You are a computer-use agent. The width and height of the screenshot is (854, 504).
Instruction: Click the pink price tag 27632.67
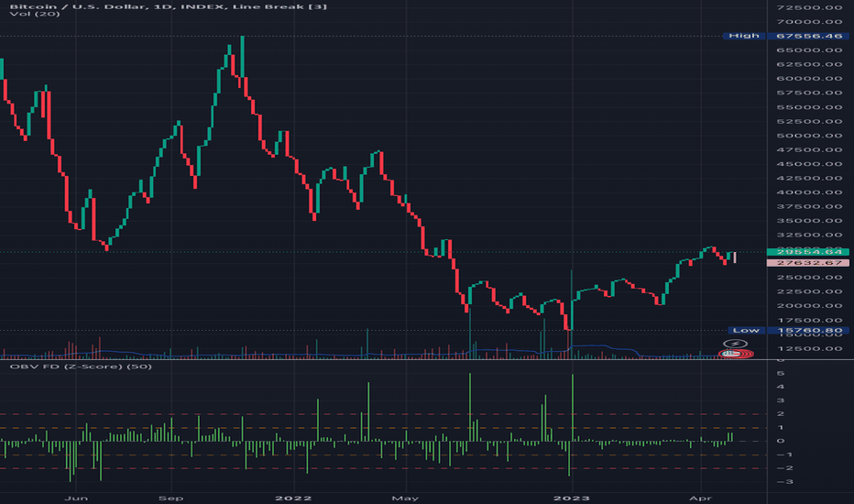tap(807, 263)
